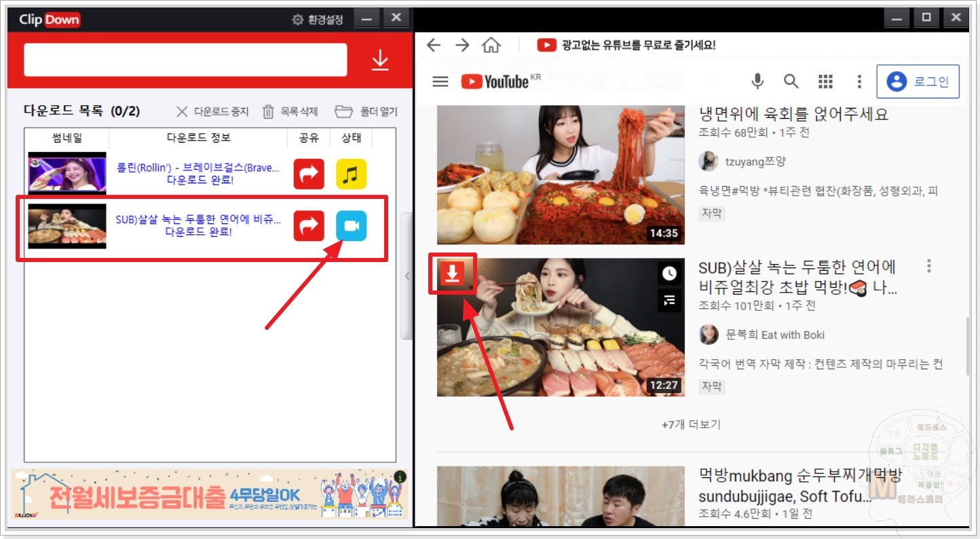Click the blue video status icon
Image resolution: width=980 pixels, height=539 pixels.
tap(351, 226)
